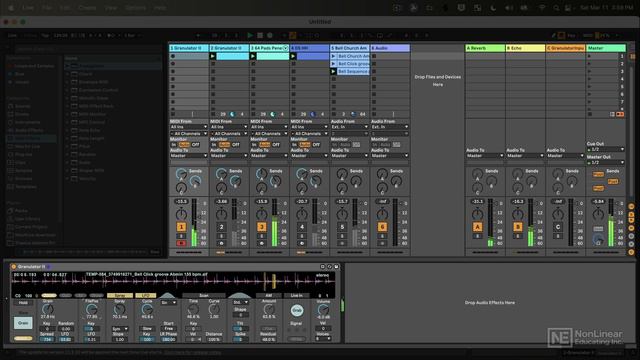Solo track 1 with its S button
The height and width of the screenshot is (360, 640).
pos(181,236)
